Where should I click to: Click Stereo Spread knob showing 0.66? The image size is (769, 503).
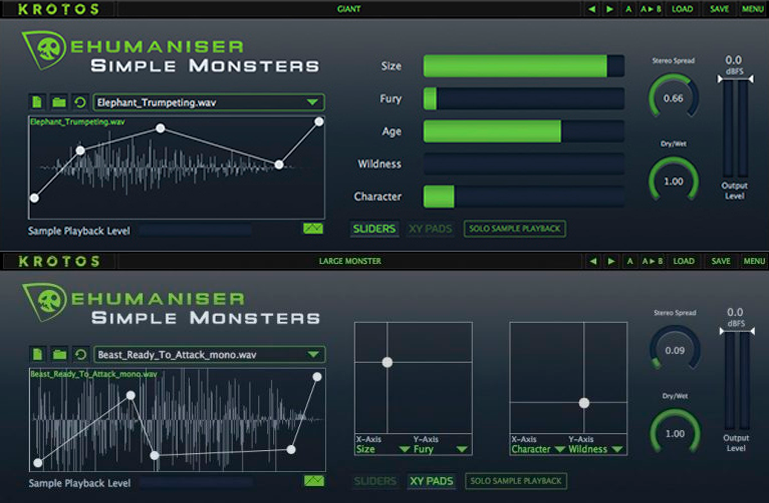[673, 98]
